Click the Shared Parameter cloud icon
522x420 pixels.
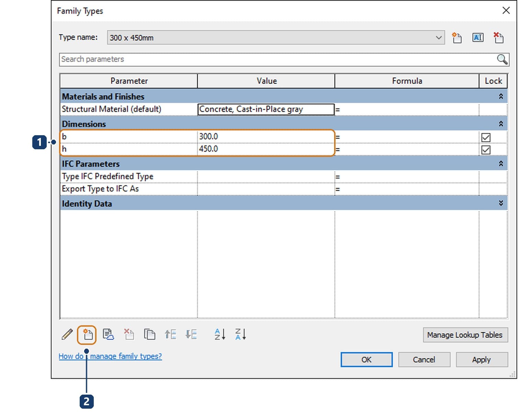click(108, 334)
